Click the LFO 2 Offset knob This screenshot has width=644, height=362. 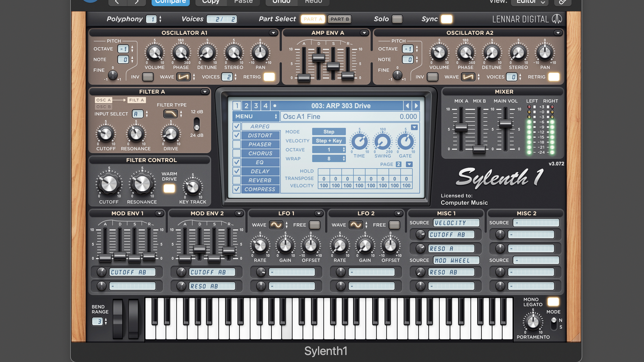coord(390,245)
